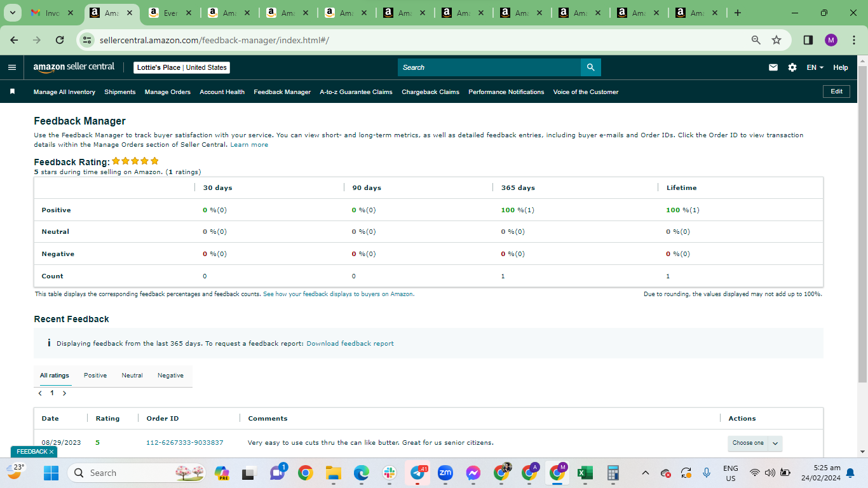Open Slack from the taskbar
868x488 pixels.
click(x=390, y=473)
